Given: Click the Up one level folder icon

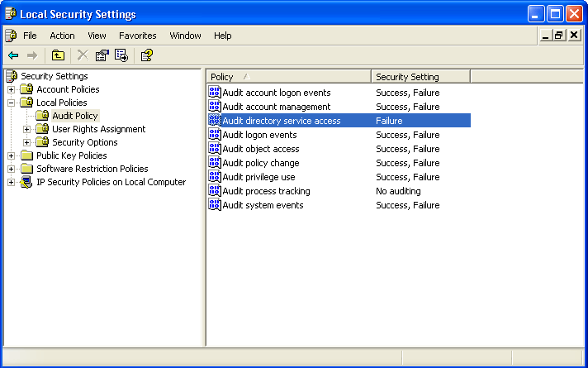Looking at the screenshot, I should pos(58,55).
